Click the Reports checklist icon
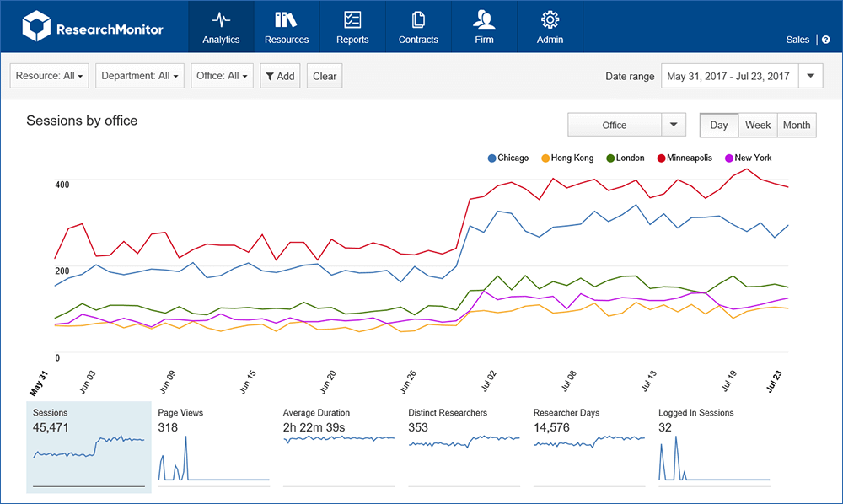 click(352, 19)
